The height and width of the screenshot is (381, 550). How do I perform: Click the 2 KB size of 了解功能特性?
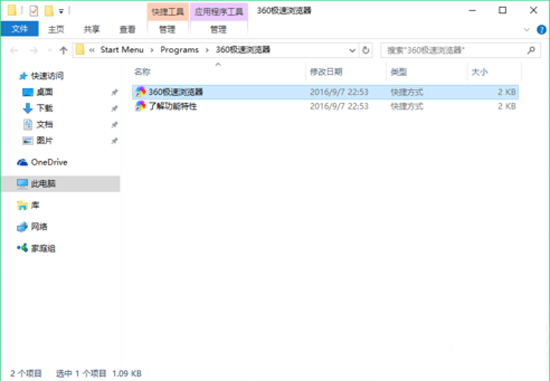507,106
